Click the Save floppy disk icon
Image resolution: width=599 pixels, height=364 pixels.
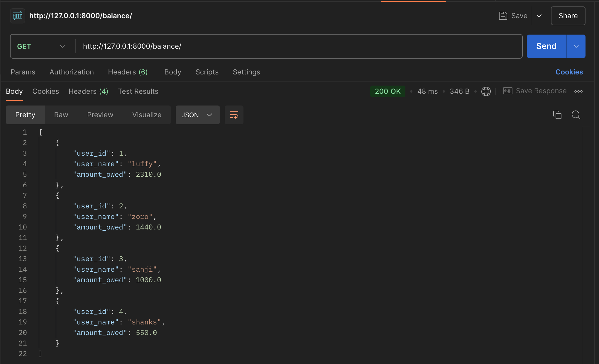tap(503, 16)
